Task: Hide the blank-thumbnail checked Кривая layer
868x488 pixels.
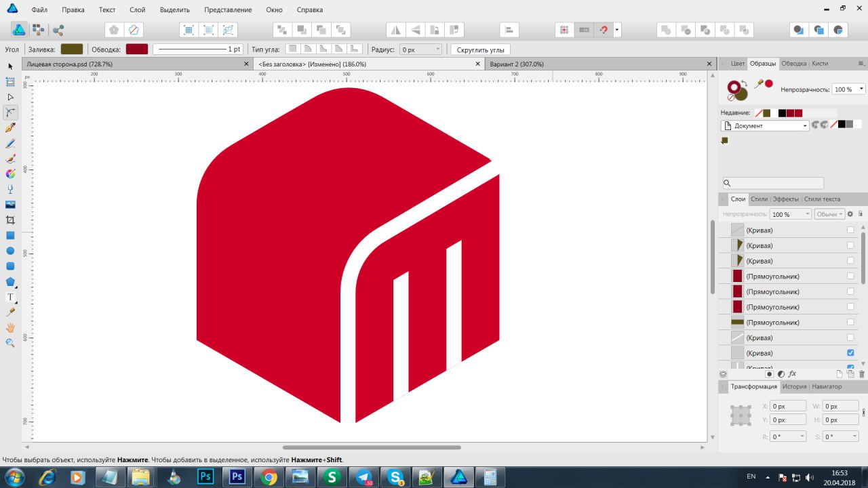Action: (x=850, y=353)
